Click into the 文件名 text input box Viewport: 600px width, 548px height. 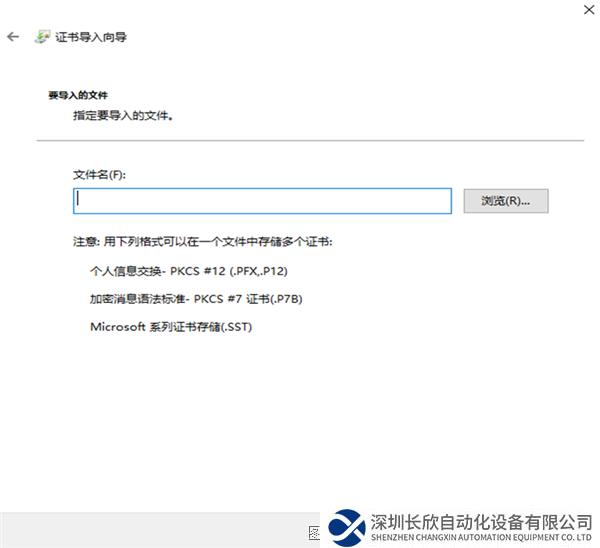point(262,201)
